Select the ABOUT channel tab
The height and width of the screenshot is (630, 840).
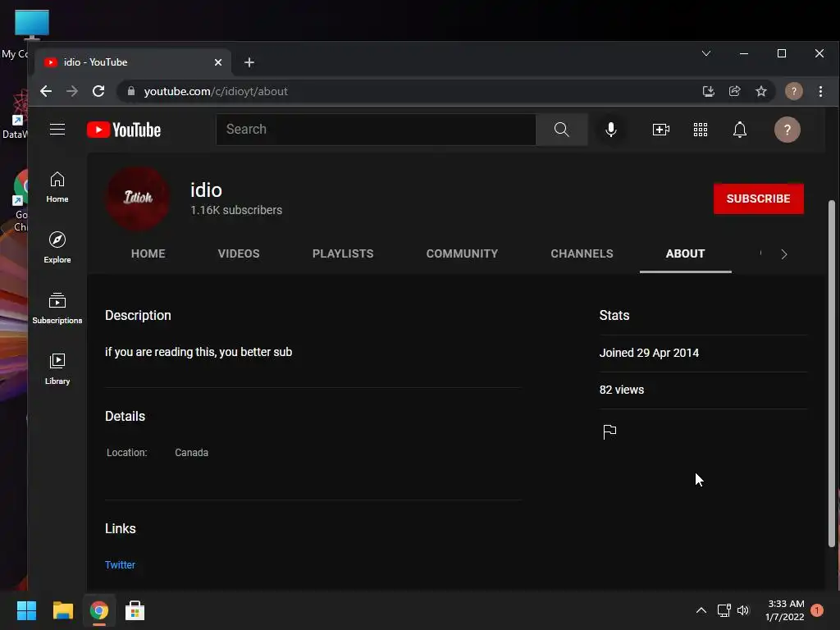click(x=685, y=253)
